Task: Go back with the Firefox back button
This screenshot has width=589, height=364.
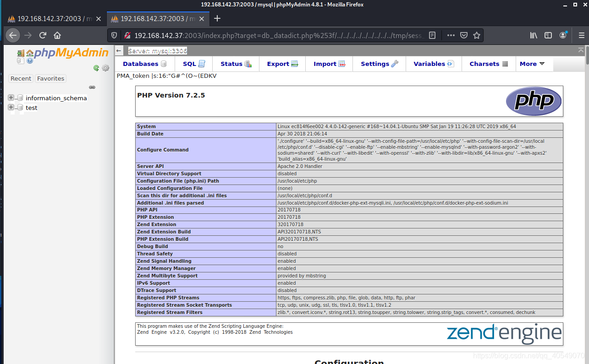Action: click(13, 35)
